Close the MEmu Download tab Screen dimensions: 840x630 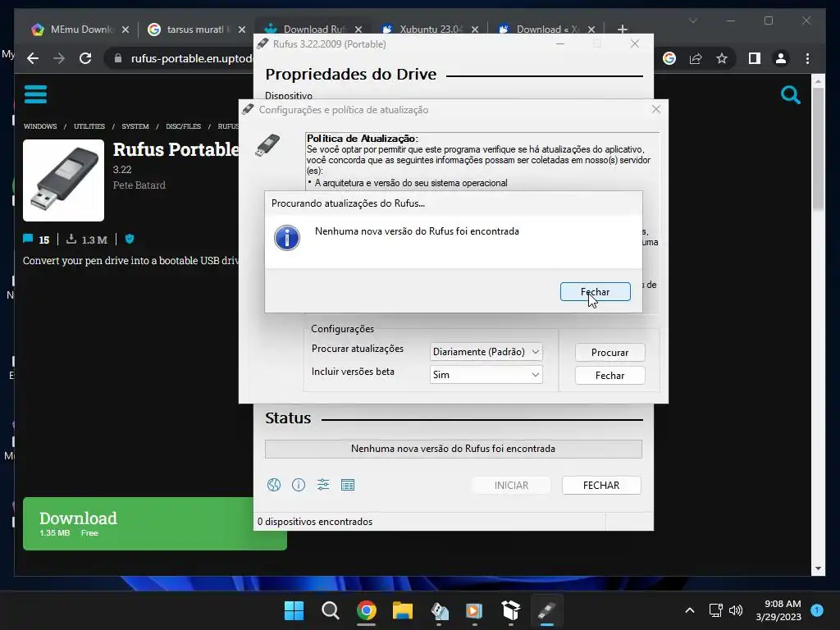pos(126,30)
